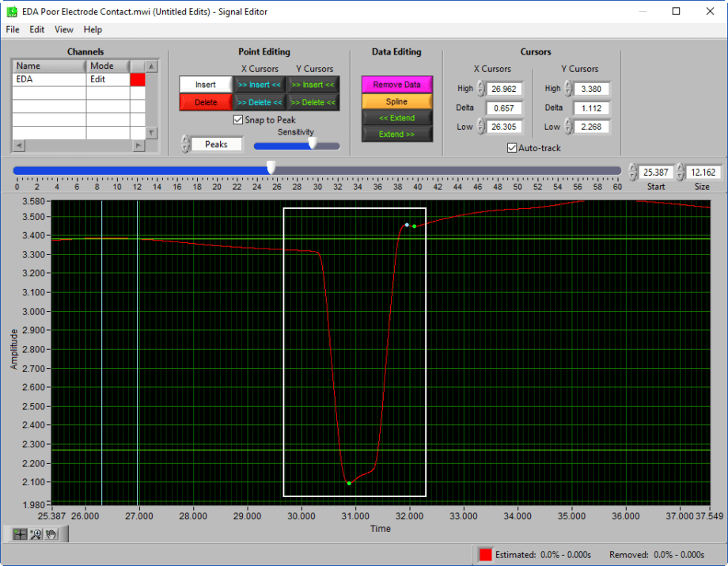Click the Extend >> button
This screenshot has height=566, width=728.
point(396,133)
